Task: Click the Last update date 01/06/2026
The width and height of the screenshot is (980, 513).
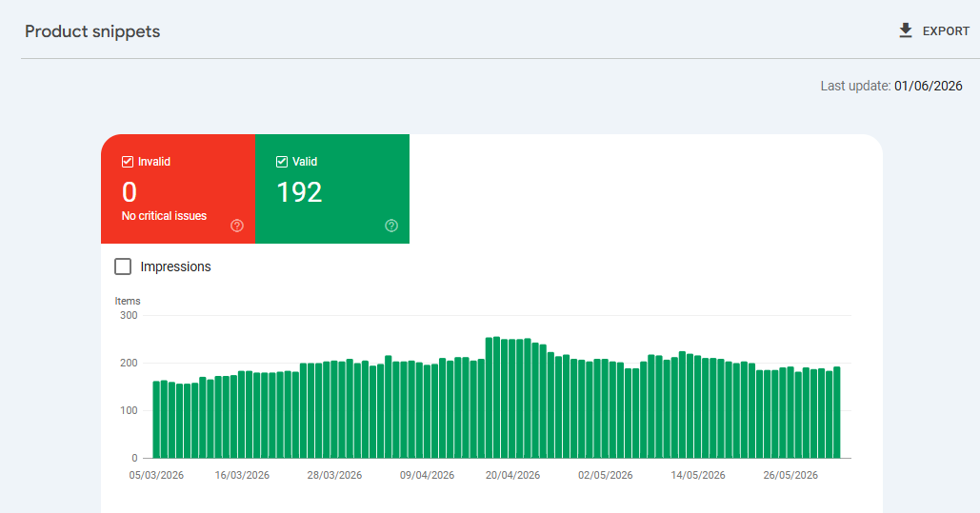Action: (929, 87)
